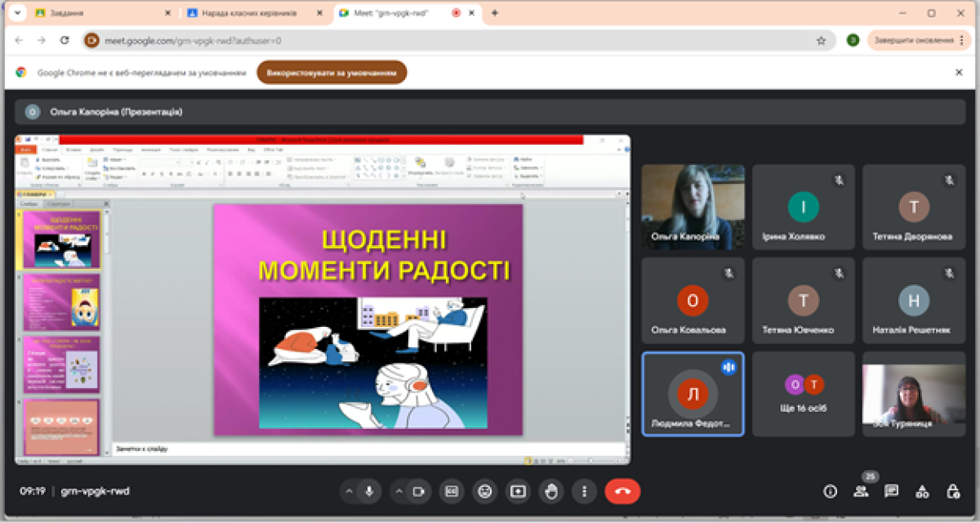
Task: Click the present screen icon
Action: (518, 491)
